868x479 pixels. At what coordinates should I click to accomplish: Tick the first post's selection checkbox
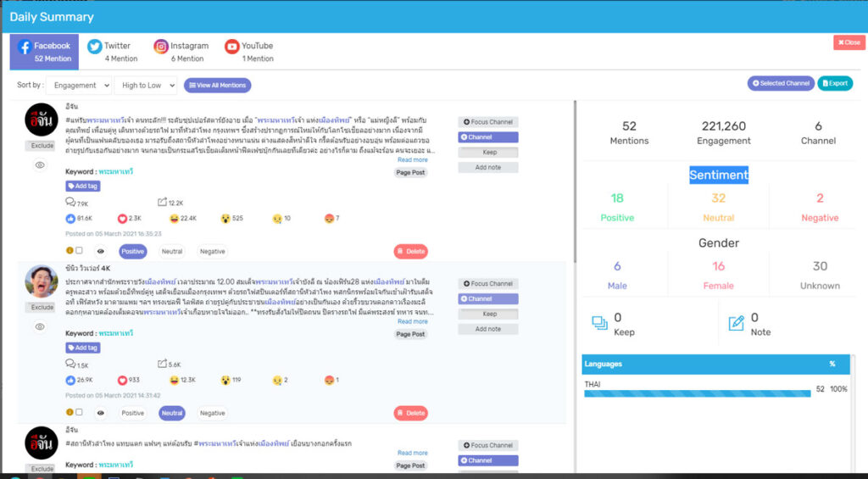pos(79,250)
